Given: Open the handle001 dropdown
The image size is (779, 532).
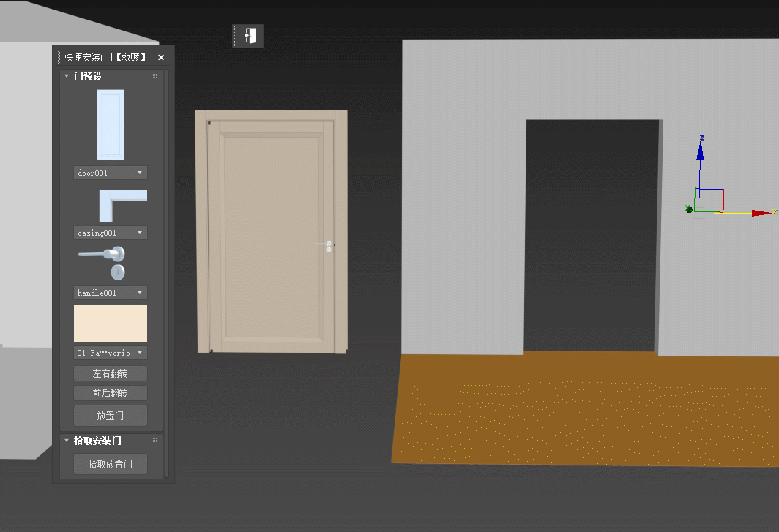Looking at the screenshot, I should coord(111,293).
